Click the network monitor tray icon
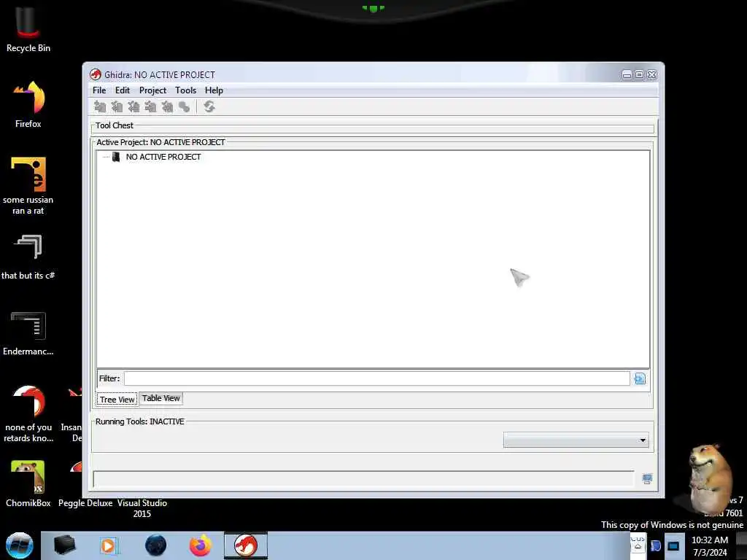The height and width of the screenshot is (560, 747). tap(673, 546)
